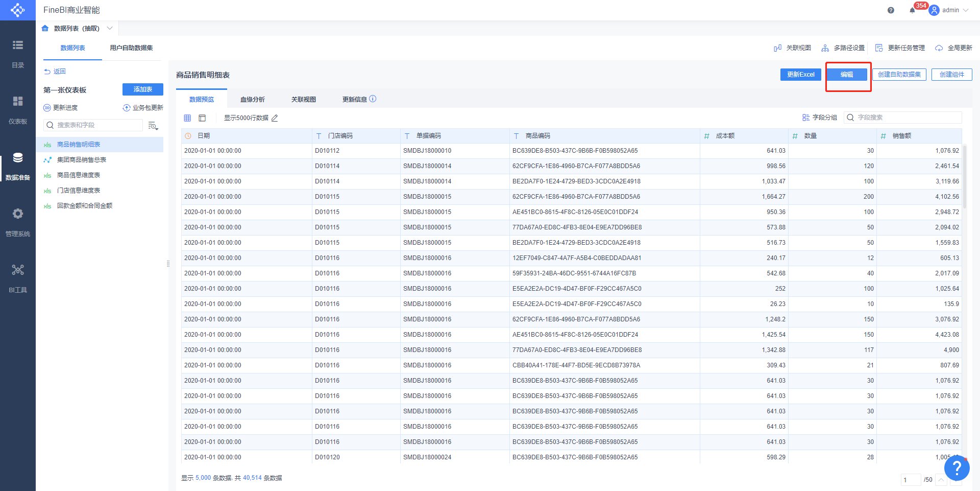Image resolution: width=980 pixels, height=491 pixels.
Task: Click 字段分组 field grouping
Action: coord(820,118)
